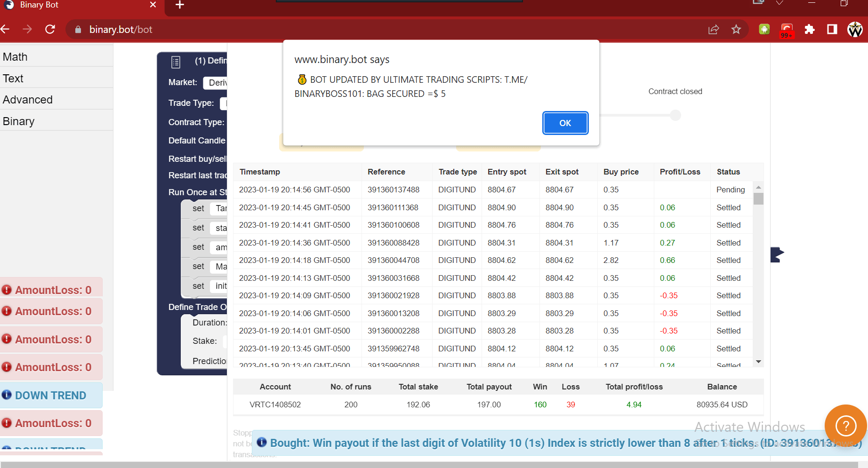This screenshot has width=868, height=468.
Task: Share the current page
Action: (714, 29)
